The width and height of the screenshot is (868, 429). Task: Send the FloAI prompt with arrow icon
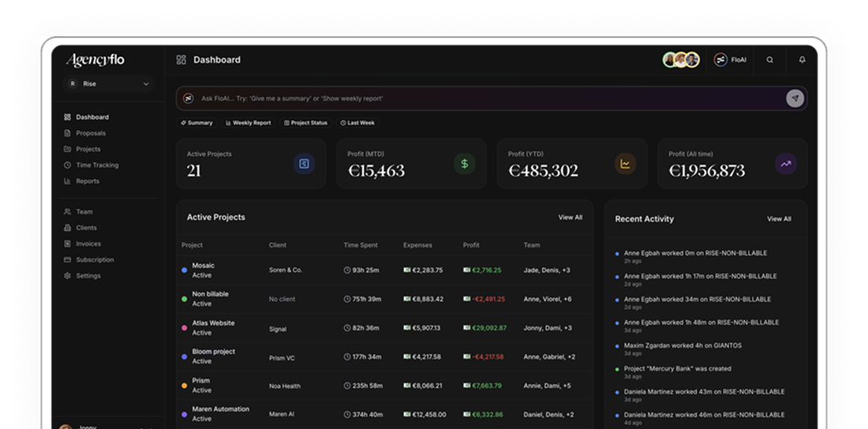[795, 99]
